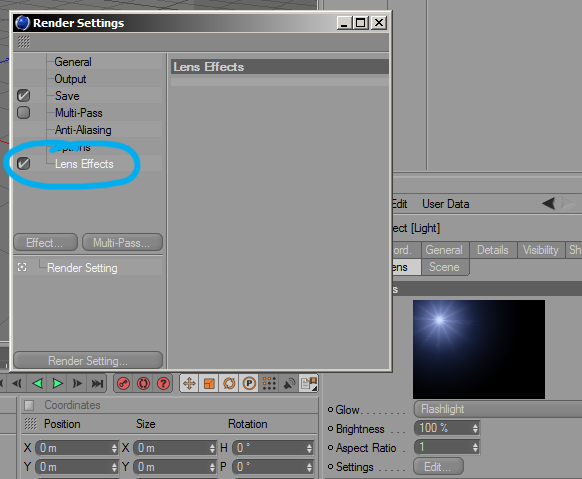Toggle Parameter keying P icon
This screenshot has height=479, width=582.
click(x=249, y=383)
